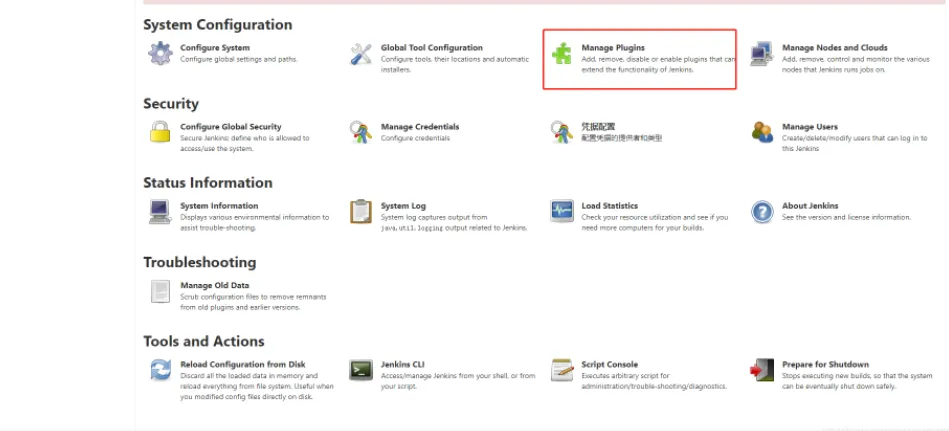This screenshot has width=949, height=431.
Task: Open the 凭据配置 link
Action: coord(599,127)
